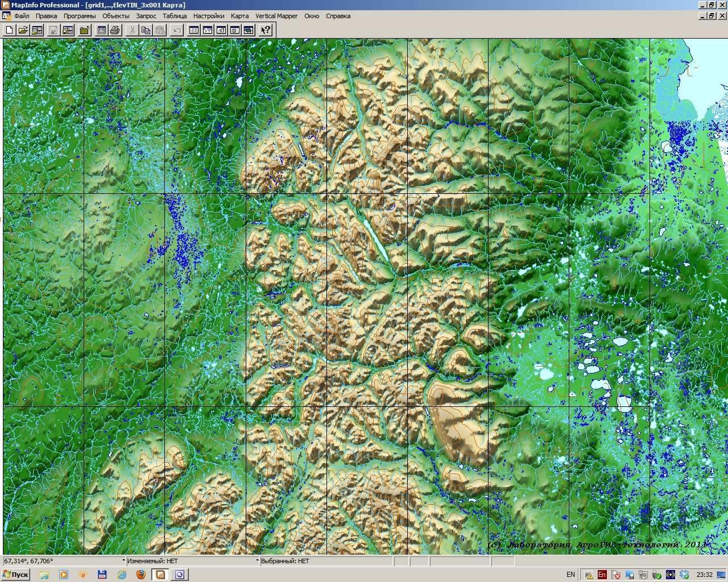Expand the Изменяемый layer dropdown in status bar
This screenshot has width=728, height=582.
[257, 561]
